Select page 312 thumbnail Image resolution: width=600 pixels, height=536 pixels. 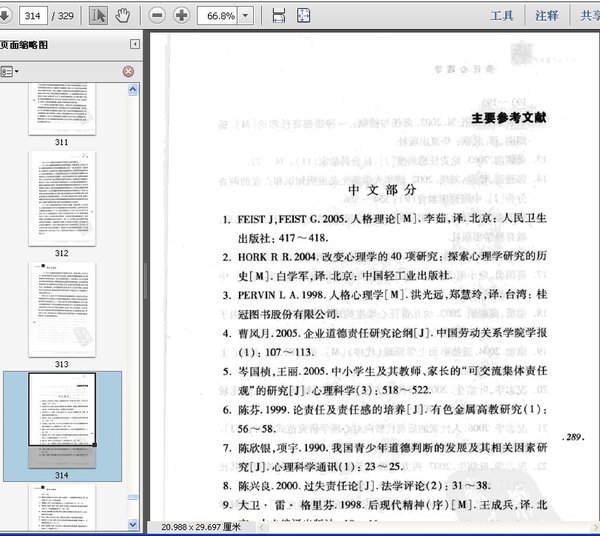click(x=61, y=198)
